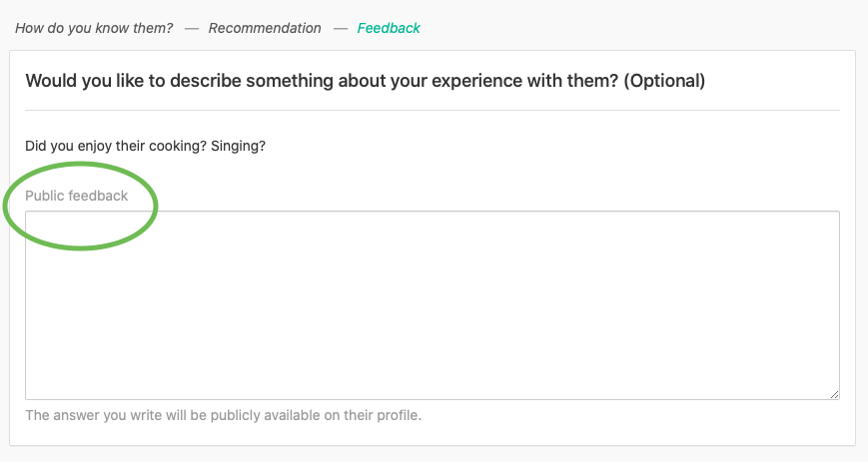Open the Recommendation step
Screen dimensions: 868x462
265,28
